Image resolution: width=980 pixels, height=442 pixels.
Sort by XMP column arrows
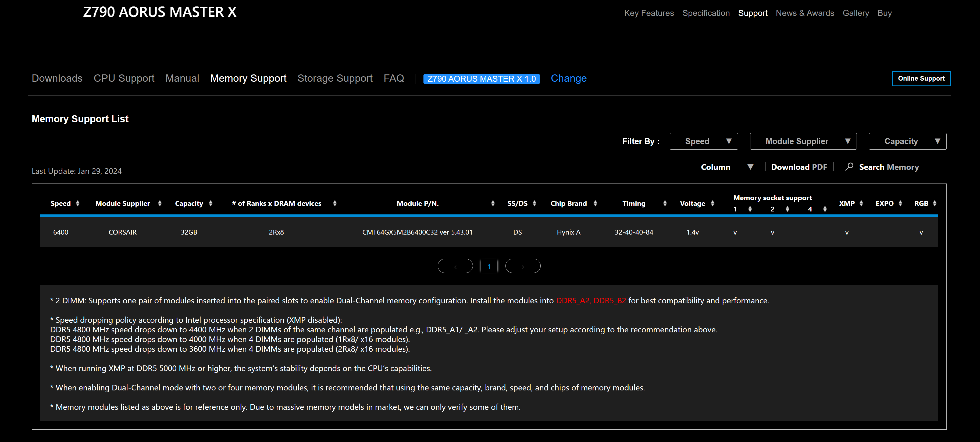(x=861, y=203)
